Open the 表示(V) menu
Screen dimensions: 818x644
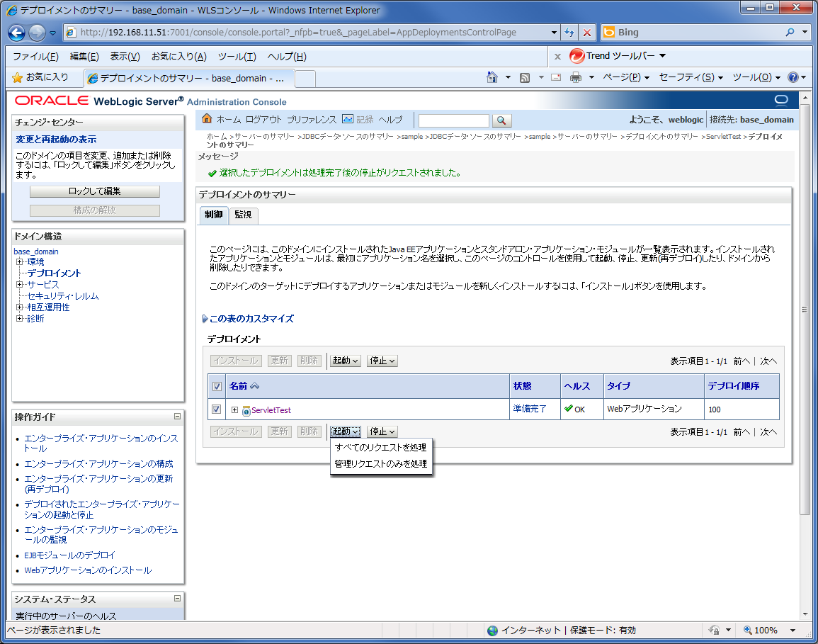click(x=125, y=57)
